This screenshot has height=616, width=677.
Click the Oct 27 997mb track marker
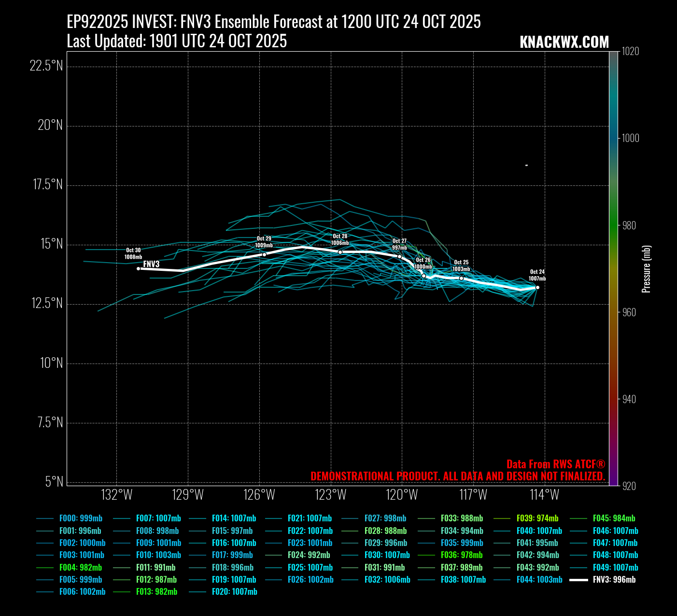[399, 257]
